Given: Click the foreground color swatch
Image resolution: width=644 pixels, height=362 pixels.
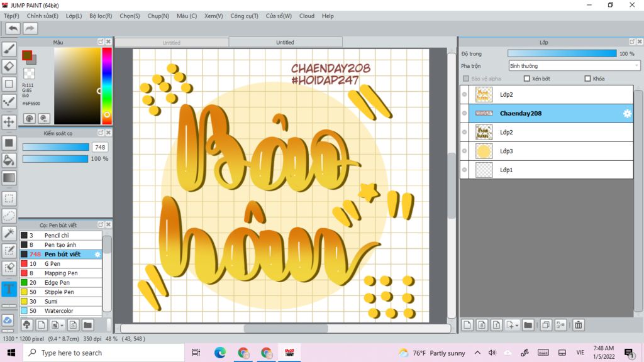Looking at the screenshot, I should [27, 55].
